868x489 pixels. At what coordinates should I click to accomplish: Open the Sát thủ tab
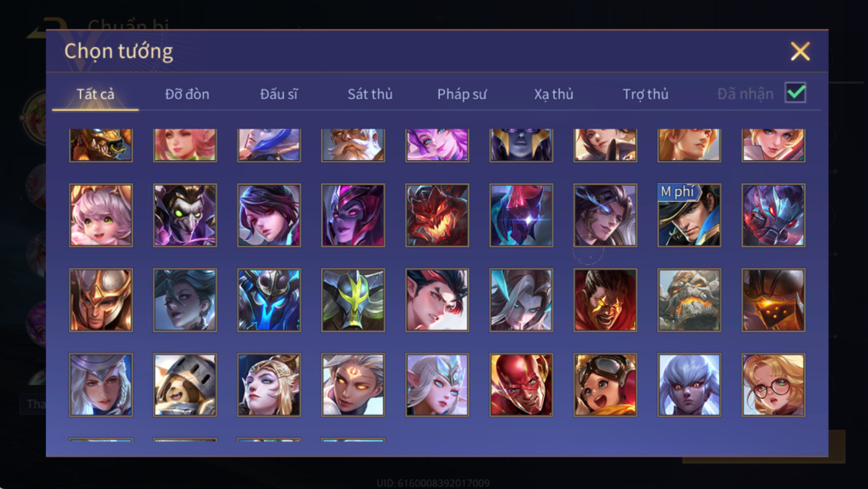click(x=370, y=94)
